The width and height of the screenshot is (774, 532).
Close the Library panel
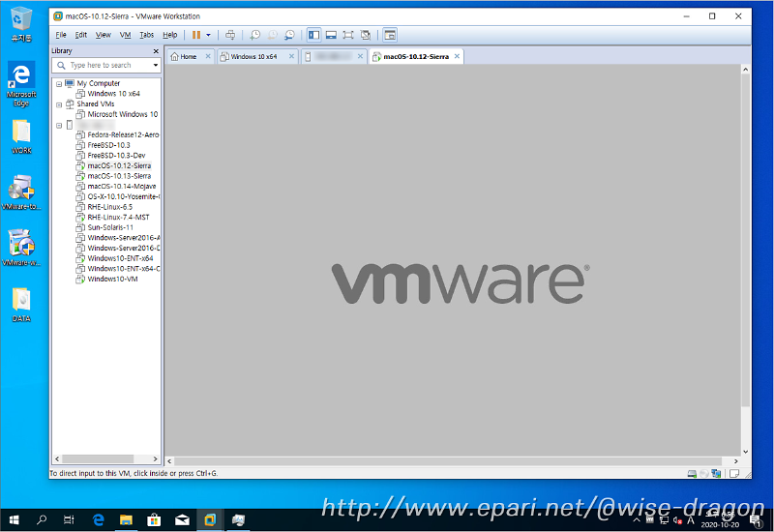point(156,51)
